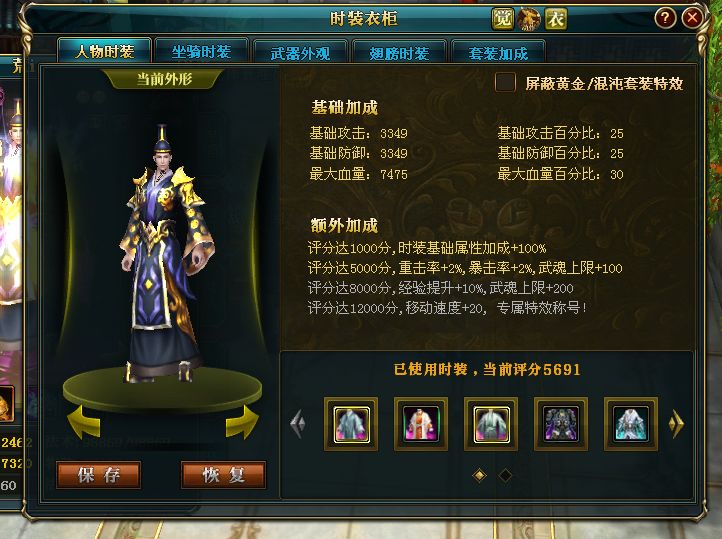The height and width of the screenshot is (539, 722).
Task: Show previous page of used costumes
Action: pyautogui.click(x=297, y=423)
